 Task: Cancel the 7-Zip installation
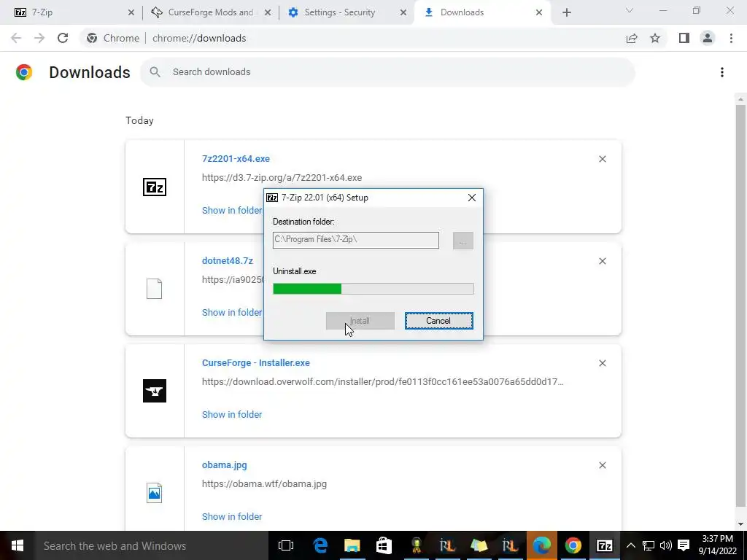(x=438, y=321)
